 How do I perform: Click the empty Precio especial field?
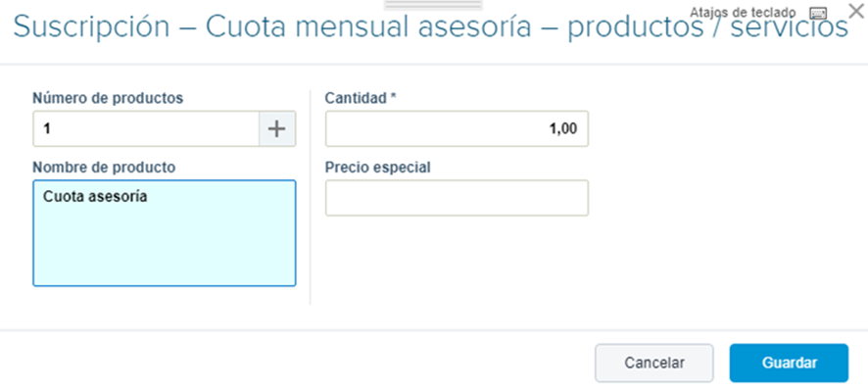[x=457, y=198]
